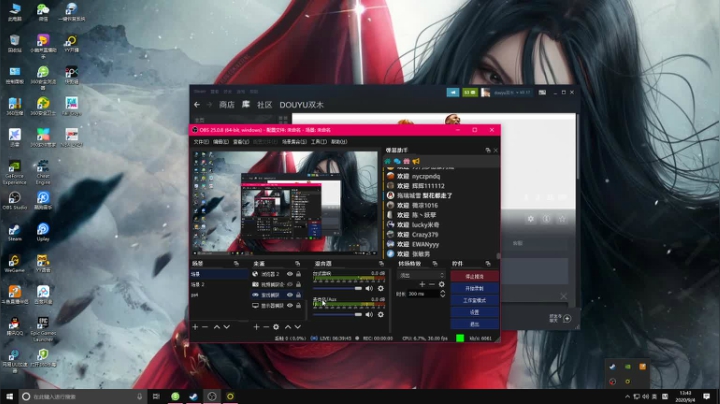Click the yellow megaphone icon in chat dock
This screenshot has height=404, width=720.
(416, 161)
